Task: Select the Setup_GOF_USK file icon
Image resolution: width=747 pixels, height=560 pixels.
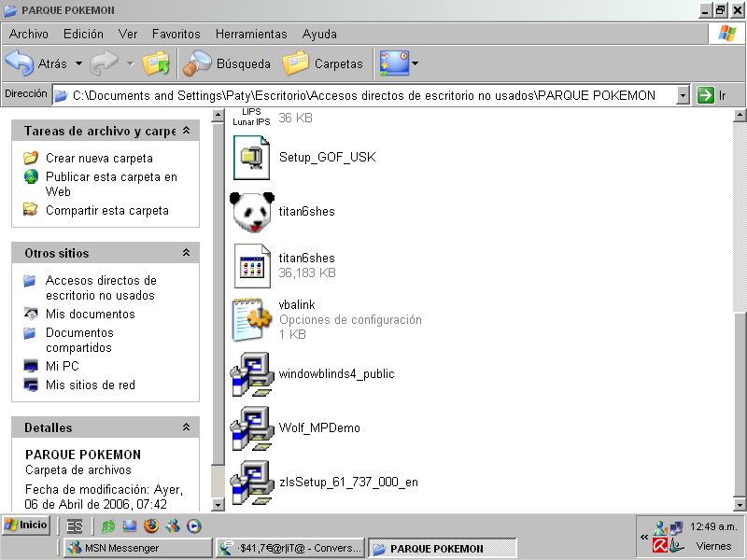Action: click(251, 158)
